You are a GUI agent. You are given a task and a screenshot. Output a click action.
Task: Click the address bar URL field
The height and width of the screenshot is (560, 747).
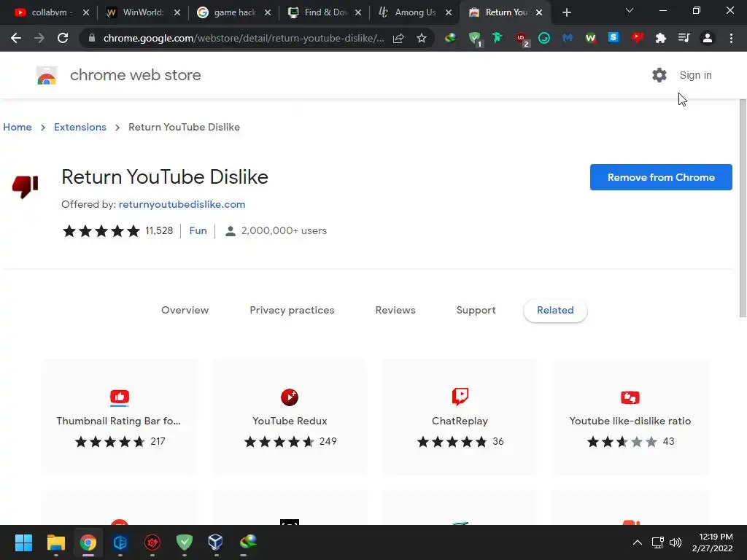[x=243, y=38]
